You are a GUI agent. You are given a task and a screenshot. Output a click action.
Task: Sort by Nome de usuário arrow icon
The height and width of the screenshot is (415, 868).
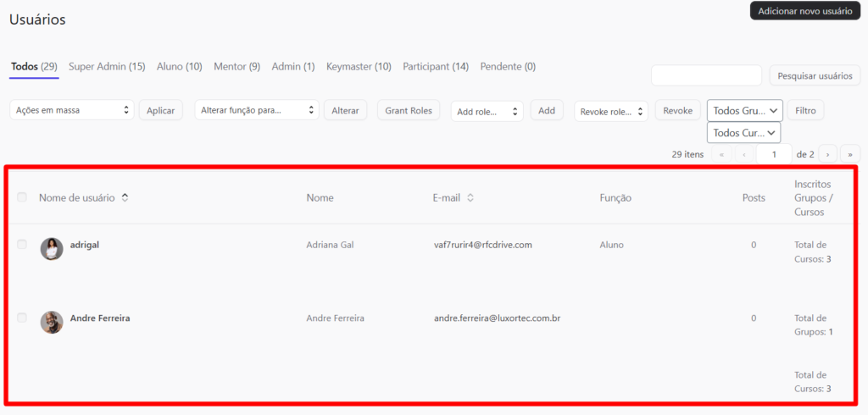(x=125, y=198)
